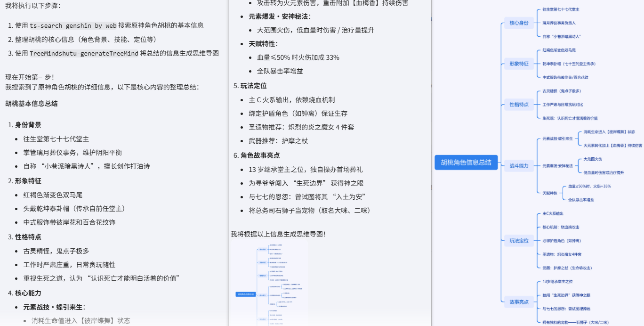Click mind map leaf 大范围火伤
Screen dimensions: 644x326
pyautogui.click(x=592, y=159)
